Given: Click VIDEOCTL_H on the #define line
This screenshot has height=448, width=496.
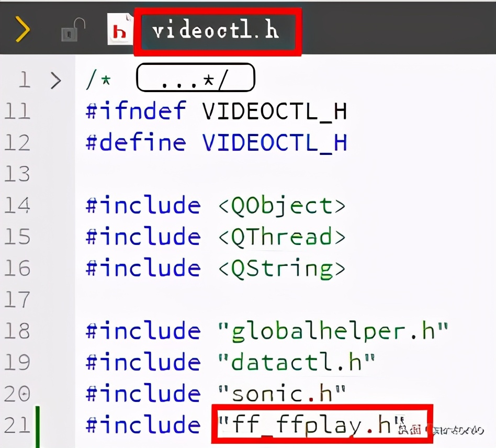Looking at the screenshot, I should [x=275, y=143].
